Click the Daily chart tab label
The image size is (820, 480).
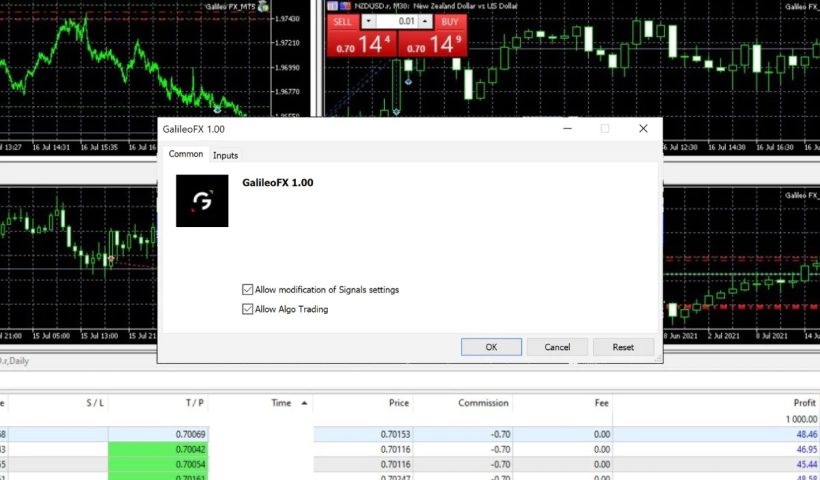tap(15, 361)
